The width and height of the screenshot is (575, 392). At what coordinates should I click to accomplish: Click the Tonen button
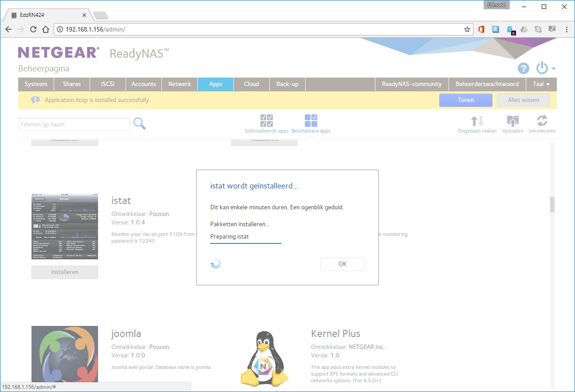point(466,100)
